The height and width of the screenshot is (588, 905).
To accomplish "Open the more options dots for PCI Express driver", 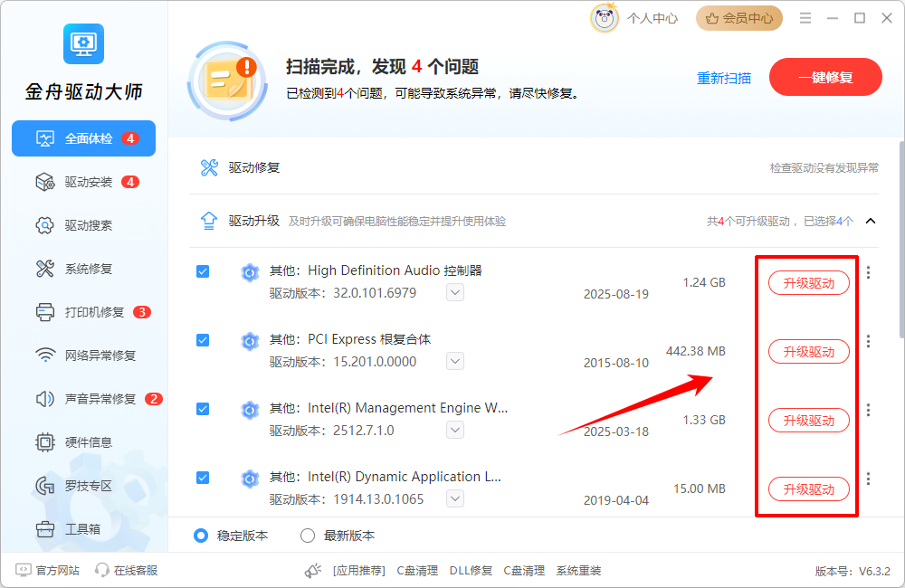I will tap(868, 341).
